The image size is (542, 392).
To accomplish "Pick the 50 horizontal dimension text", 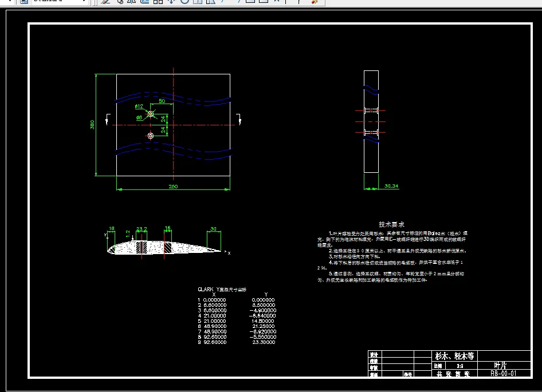I will (162, 101).
